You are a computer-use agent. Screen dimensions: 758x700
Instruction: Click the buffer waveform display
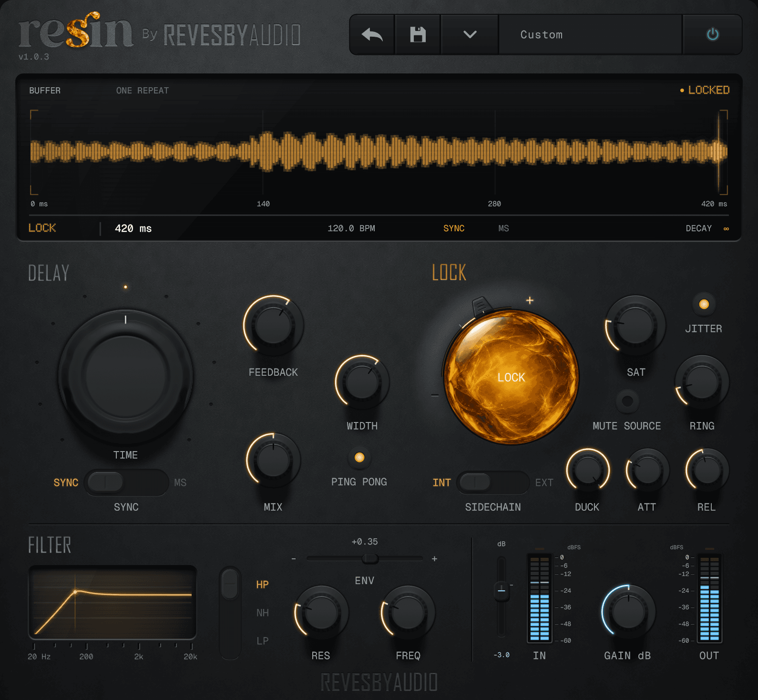tap(379, 152)
